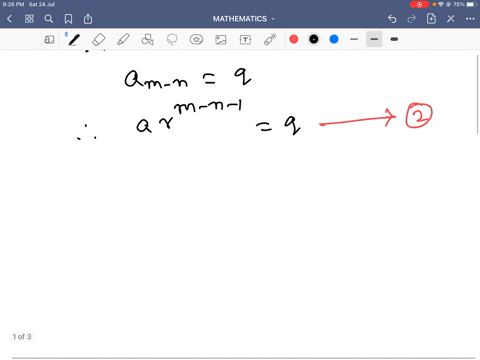Open the Elements sticker tool
This screenshot has height=360, width=480.
coord(196,40)
